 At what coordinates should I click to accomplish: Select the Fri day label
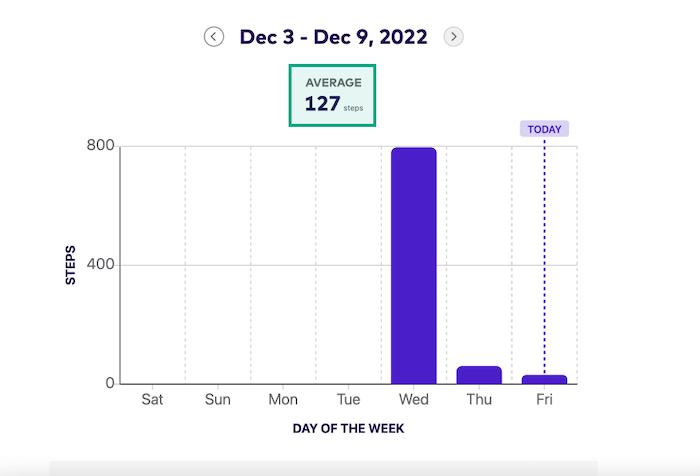[544, 400]
